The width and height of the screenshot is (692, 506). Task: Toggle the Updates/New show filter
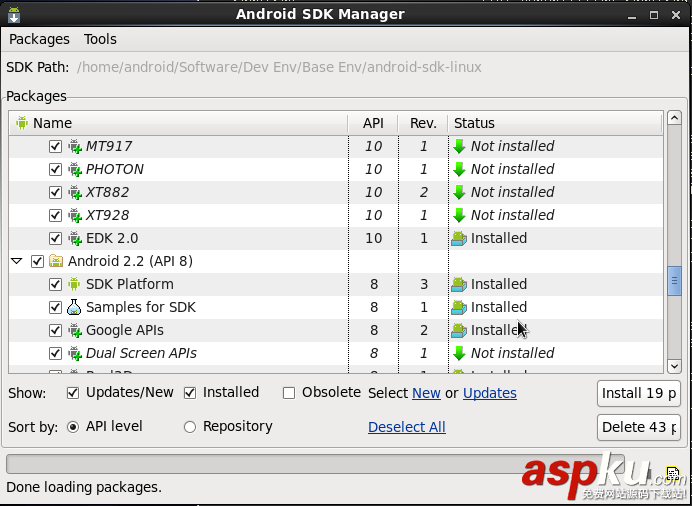pyautogui.click(x=73, y=393)
